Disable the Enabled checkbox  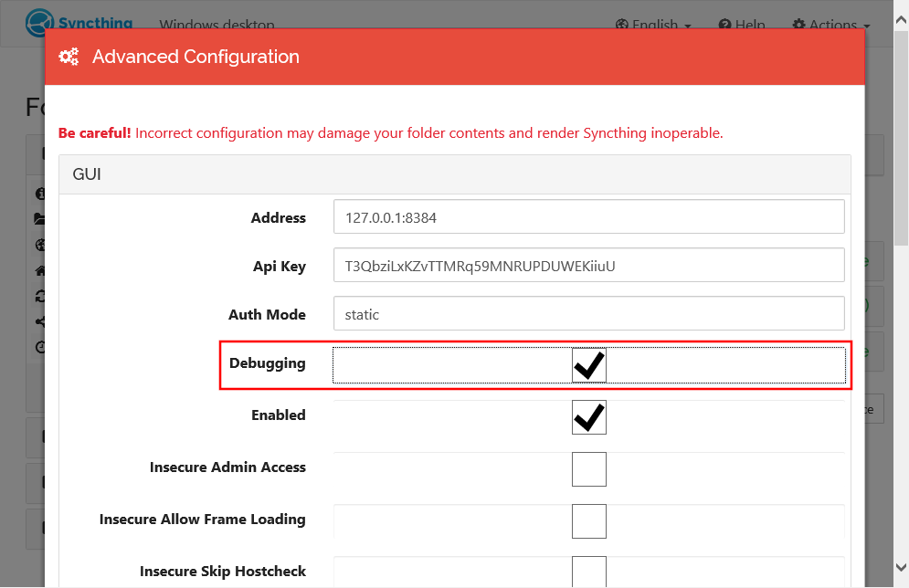[x=588, y=417]
